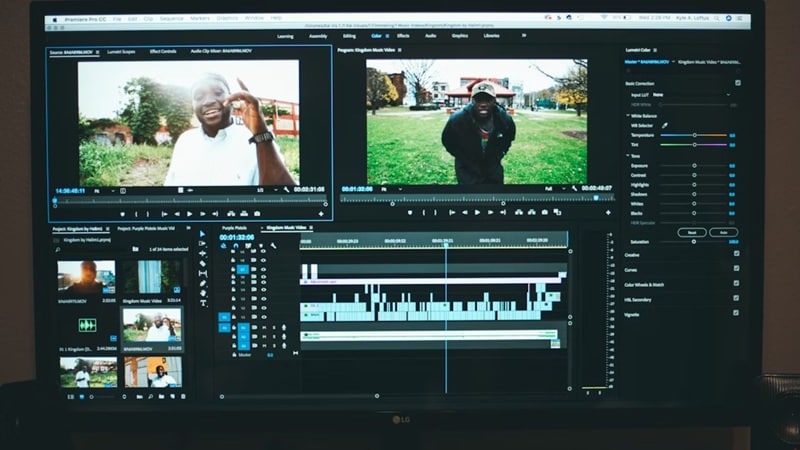Toggle Vignette section checkbox
The image size is (800, 450).
click(736, 313)
